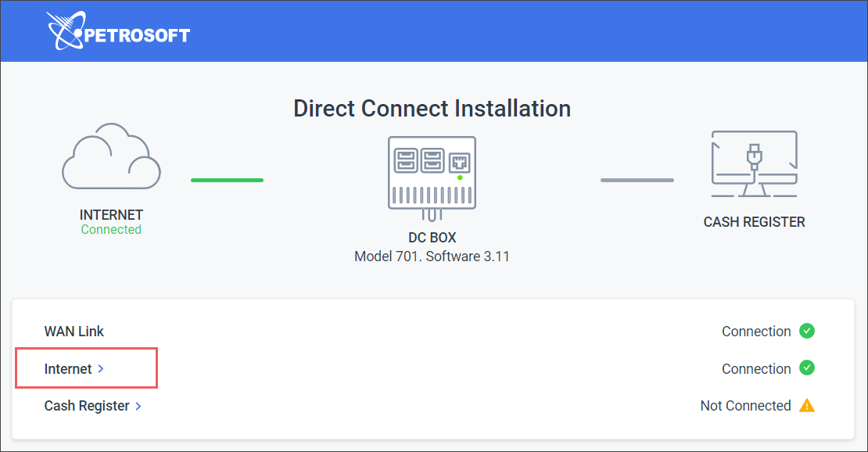Select the WAN Link row label
868x452 pixels.
[x=74, y=332]
